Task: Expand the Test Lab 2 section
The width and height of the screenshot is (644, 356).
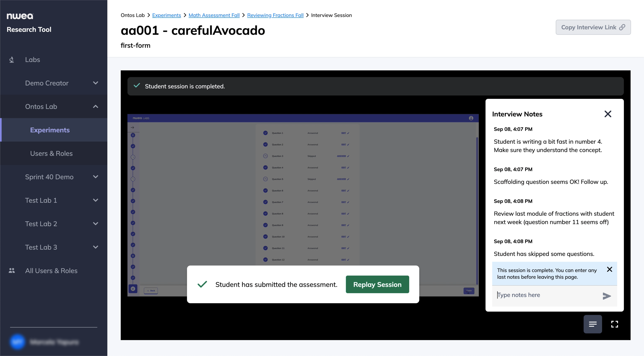Action: pyautogui.click(x=95, y=224)
